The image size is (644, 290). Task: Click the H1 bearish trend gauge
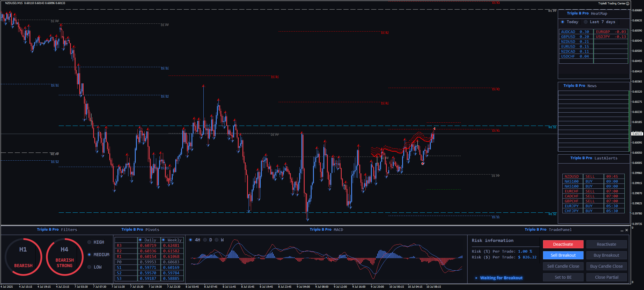[x=23, y=257]
